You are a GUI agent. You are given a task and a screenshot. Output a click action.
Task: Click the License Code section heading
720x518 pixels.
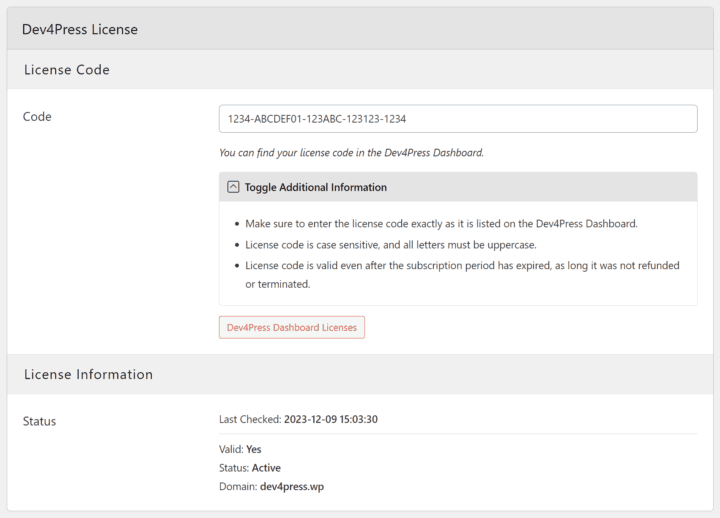67,70
